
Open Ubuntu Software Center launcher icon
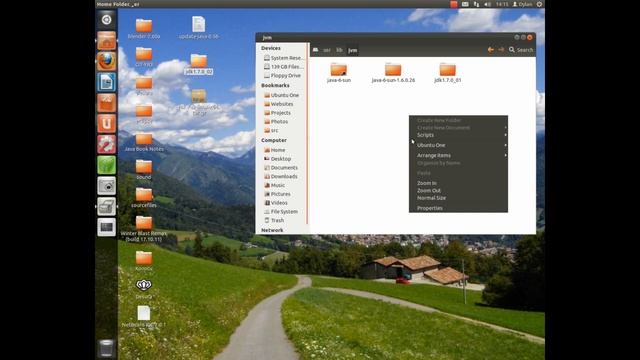106,103
